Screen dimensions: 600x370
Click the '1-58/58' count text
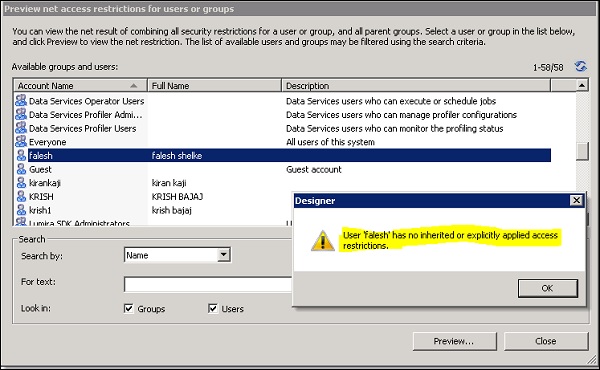coord(548,68)
